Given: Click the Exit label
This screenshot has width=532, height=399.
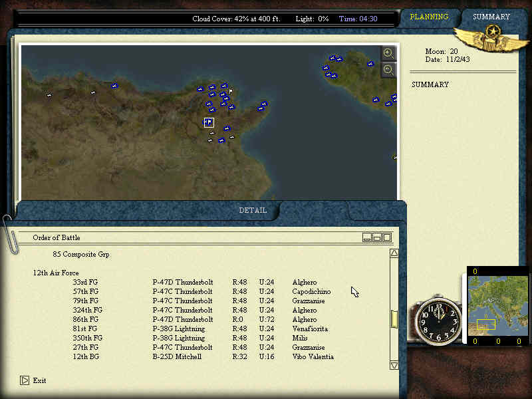Looking at the screenshot, I should coord(40,380).
